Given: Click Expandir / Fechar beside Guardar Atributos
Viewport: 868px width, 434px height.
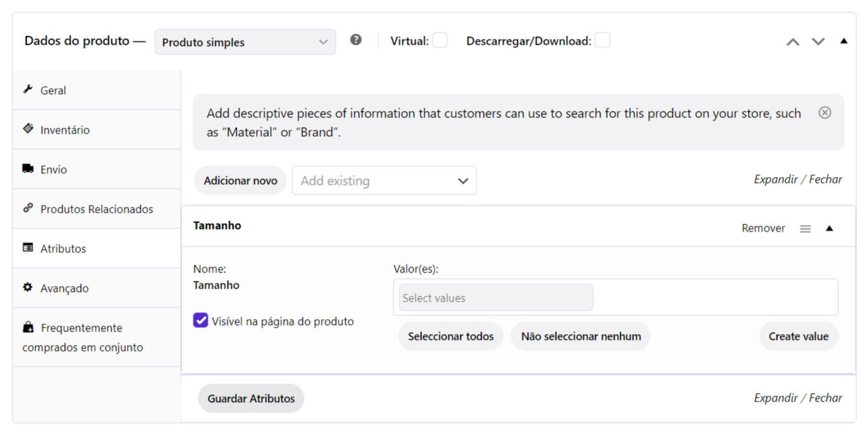Looking at the screenshot, I should pyautogui.click(x=798, y=398).
